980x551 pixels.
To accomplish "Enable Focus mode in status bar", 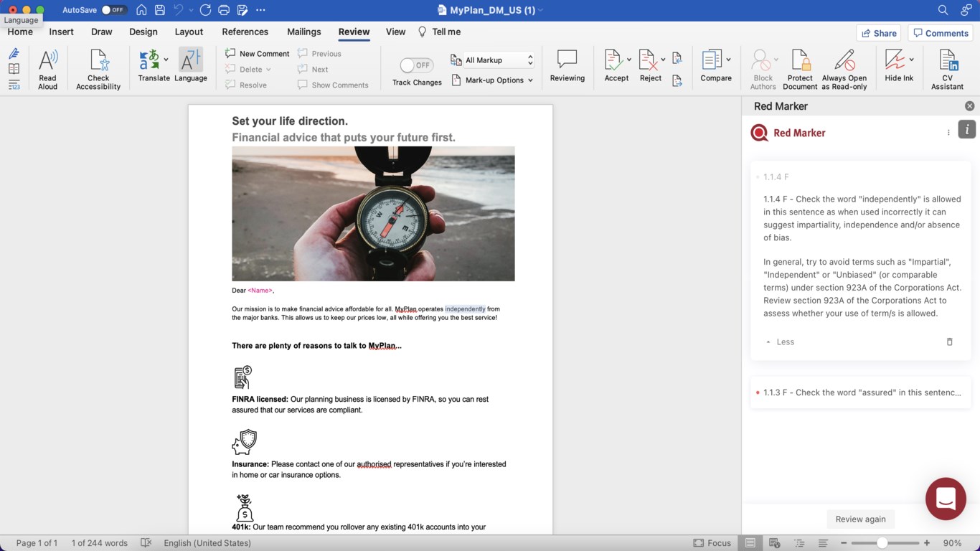I will pyautogui.click(x=712, y=543).
